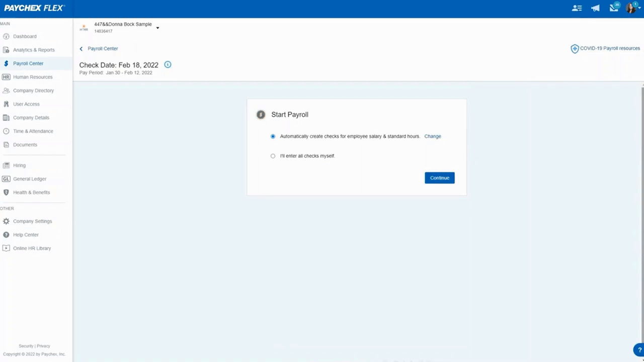Click the Company Directory people icon
Screen dimensions: 644x362
pyautogui.click(x=6, y=90)
